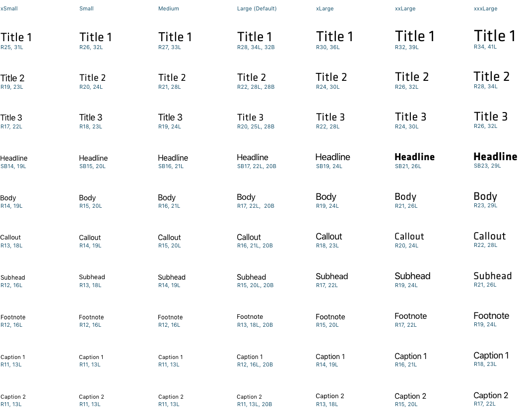Click Footnote sample in Large Default column

tap(250, 317)
